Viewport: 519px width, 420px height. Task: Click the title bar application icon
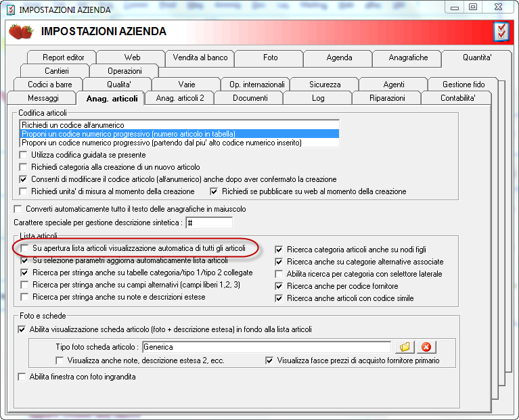pos(12,9)
